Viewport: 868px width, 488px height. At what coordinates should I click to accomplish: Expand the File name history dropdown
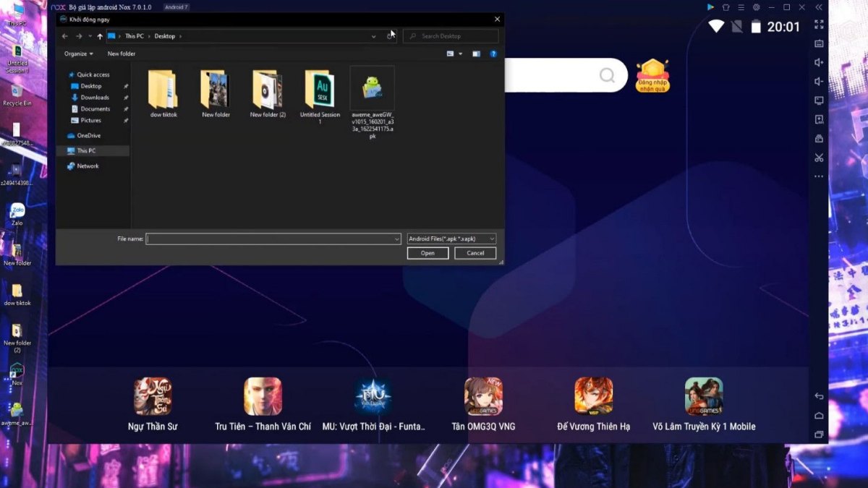coord(396,239)
